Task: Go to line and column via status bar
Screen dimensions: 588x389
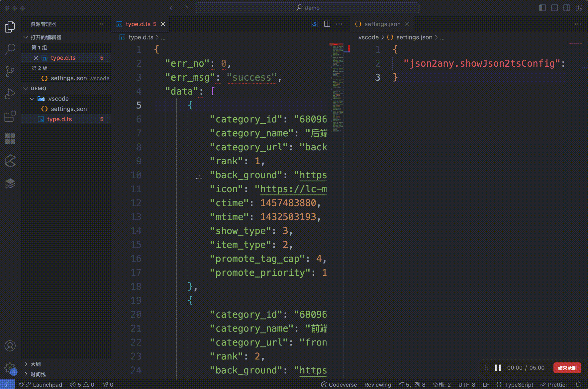Action: (412, 385)
